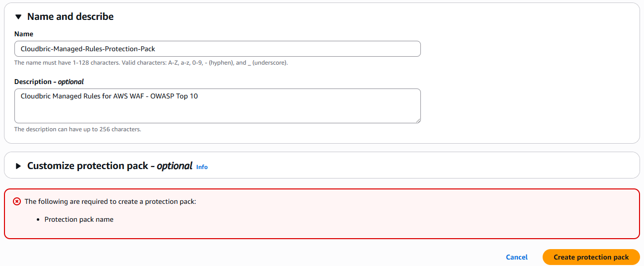644x266 pixels.
Task: Click the valid characters hint under Name
Action: click(x=151, y=63)
